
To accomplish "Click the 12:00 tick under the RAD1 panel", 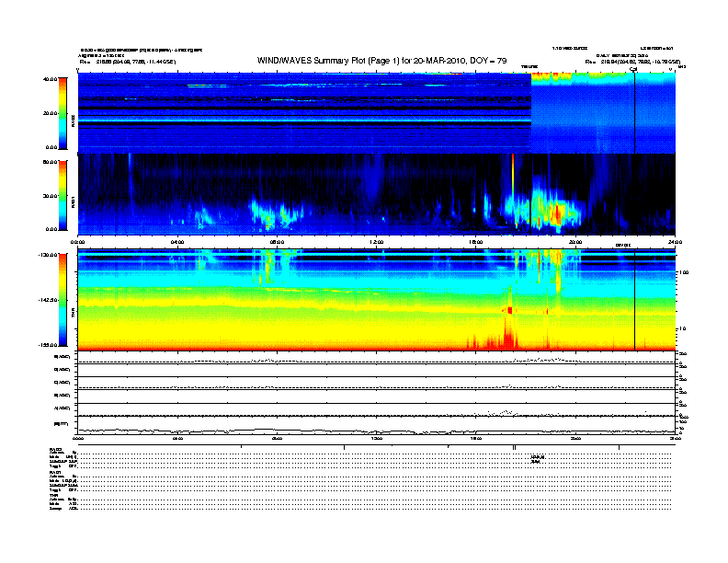I will coord(377,242).
